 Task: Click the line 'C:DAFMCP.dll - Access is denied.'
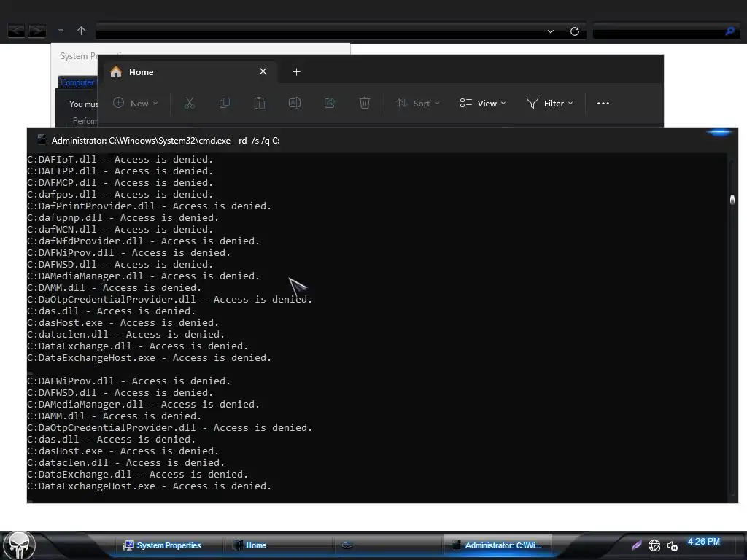(x=120, y=183)
